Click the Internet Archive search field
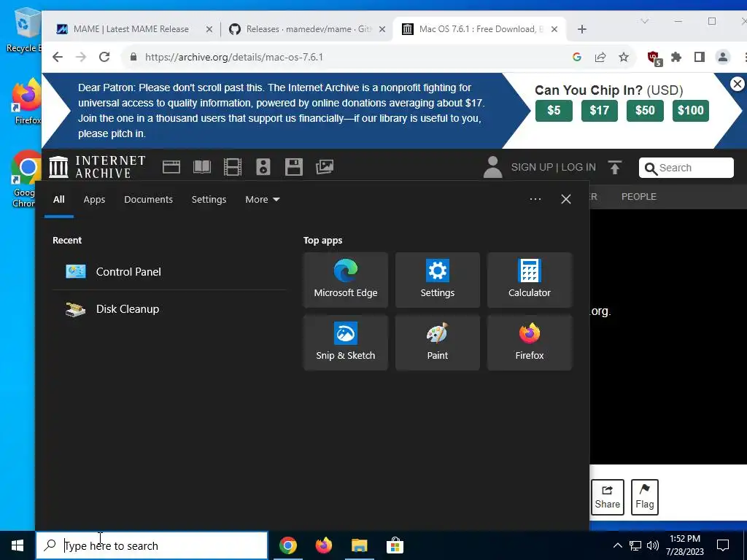This screenshot has height=560, width=747. pos(686,168)
